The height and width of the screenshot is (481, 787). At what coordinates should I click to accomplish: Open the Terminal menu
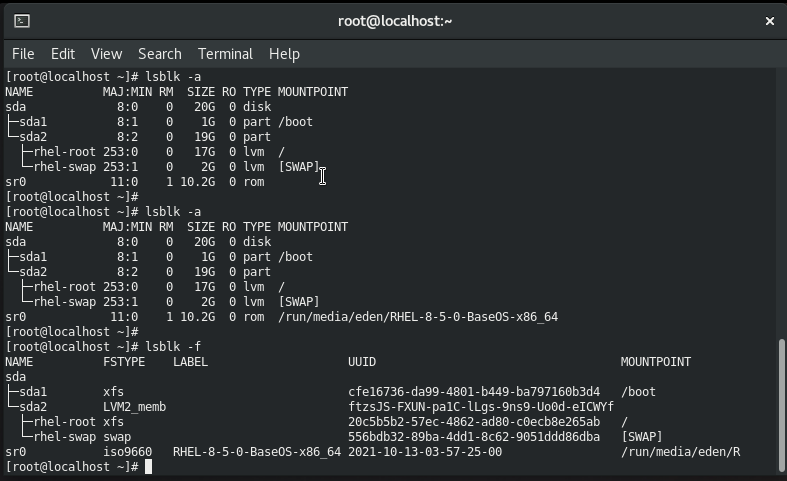pyautogui.click(x=225, y=54)
